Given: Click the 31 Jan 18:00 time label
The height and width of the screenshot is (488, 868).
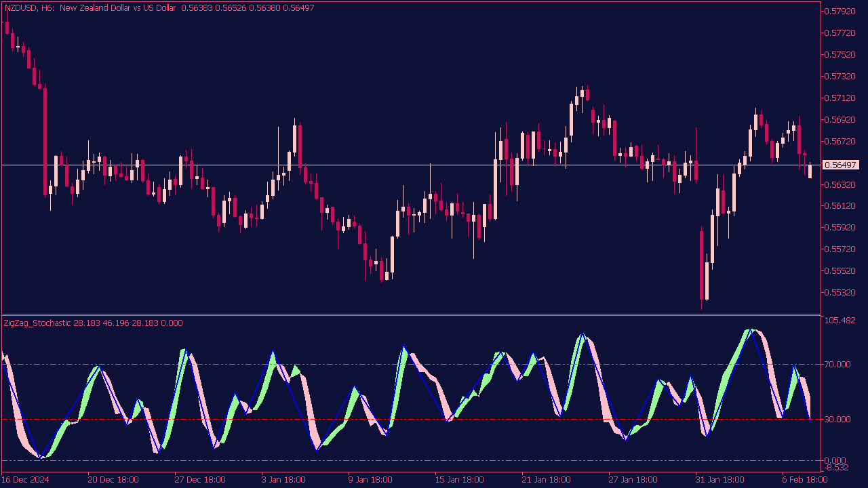Looking at the screenshot, I should [721, 480].
